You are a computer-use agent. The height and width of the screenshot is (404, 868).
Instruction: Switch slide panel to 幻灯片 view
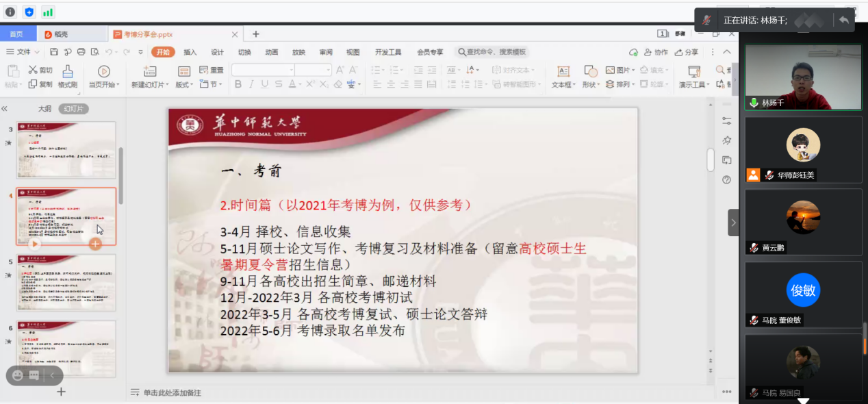pyautogui.click(x=73, y=109)
